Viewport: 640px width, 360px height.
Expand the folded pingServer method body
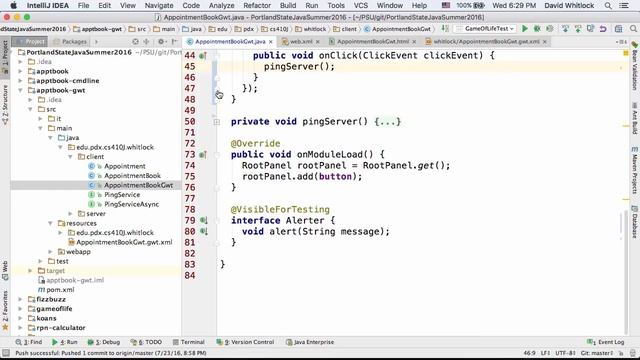point(217,122)
